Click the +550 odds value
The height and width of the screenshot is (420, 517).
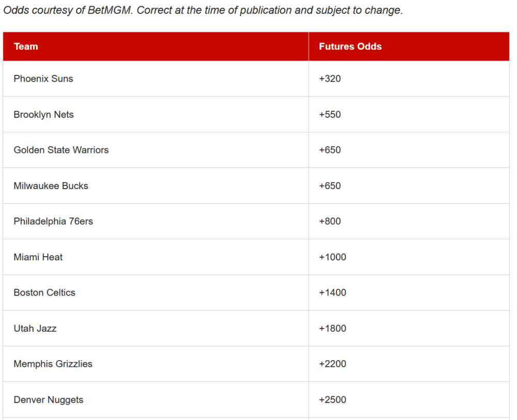coord(330,115)
